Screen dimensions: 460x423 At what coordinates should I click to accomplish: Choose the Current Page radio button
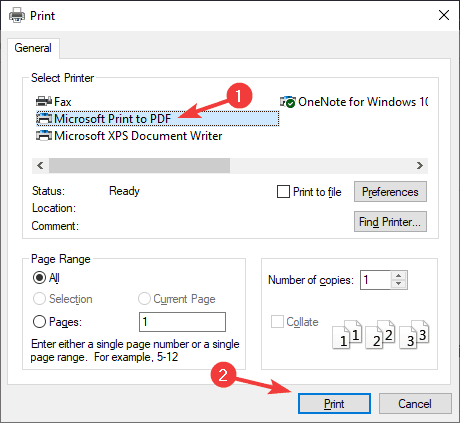point(144,299)
